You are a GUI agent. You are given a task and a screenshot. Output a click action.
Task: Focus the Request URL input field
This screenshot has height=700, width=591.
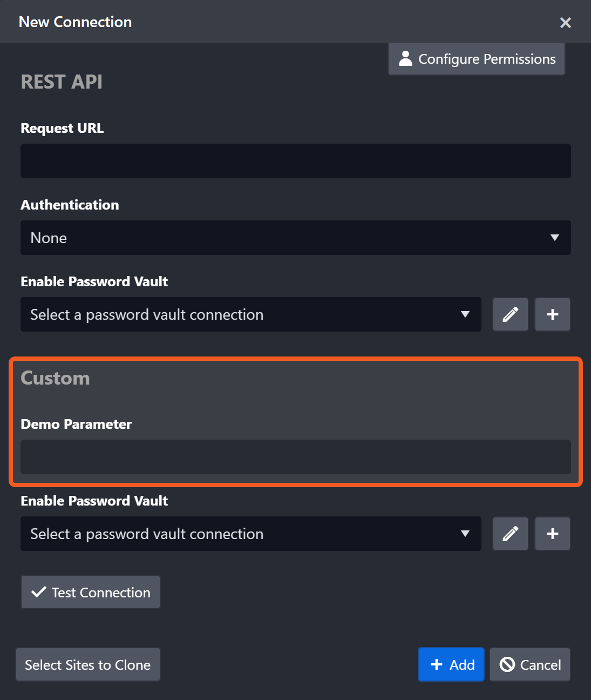pyautogui.click(x=295, y=161)
